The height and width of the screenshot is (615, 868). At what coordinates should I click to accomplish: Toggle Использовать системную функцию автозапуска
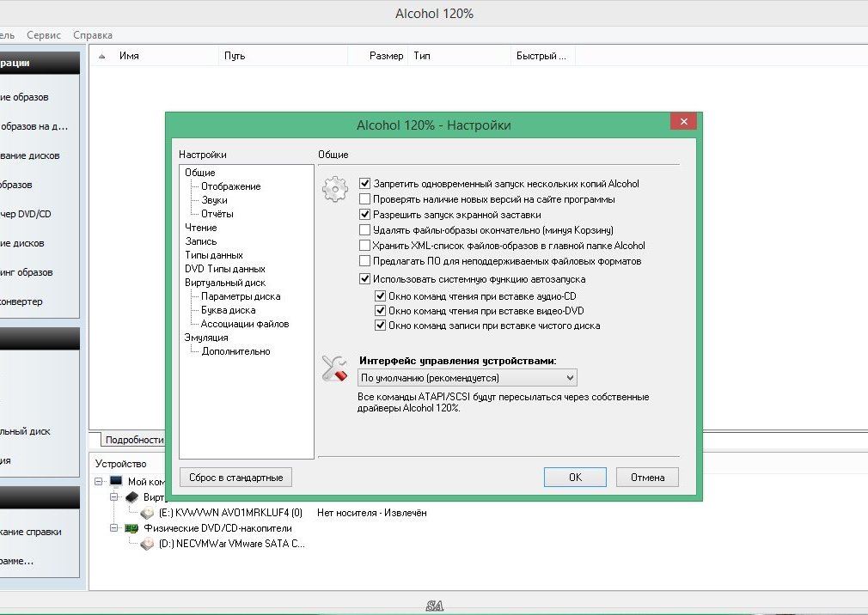click(364, 279)
